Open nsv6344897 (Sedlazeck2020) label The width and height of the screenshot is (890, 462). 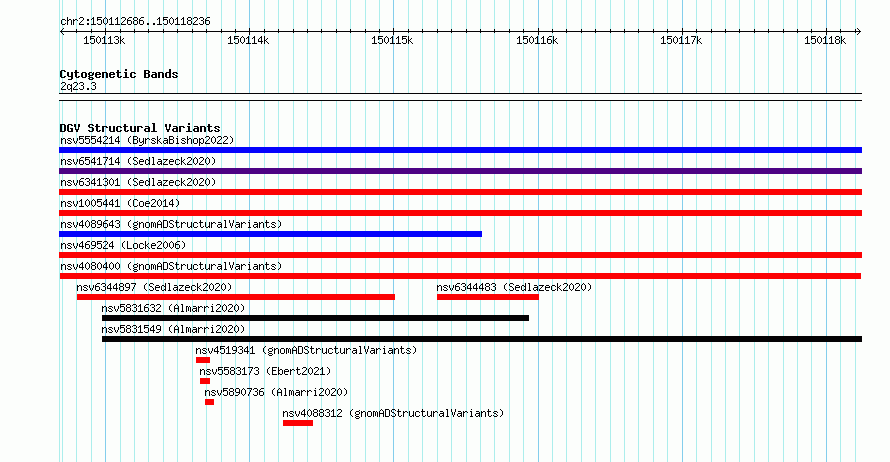coord(154,287)
